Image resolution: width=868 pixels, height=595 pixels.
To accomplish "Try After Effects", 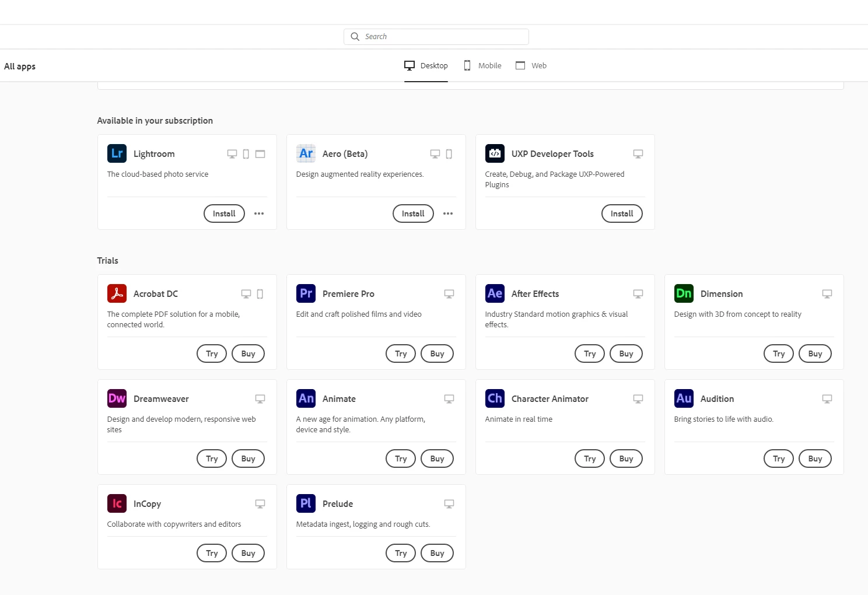I will (x=590, y=353).
